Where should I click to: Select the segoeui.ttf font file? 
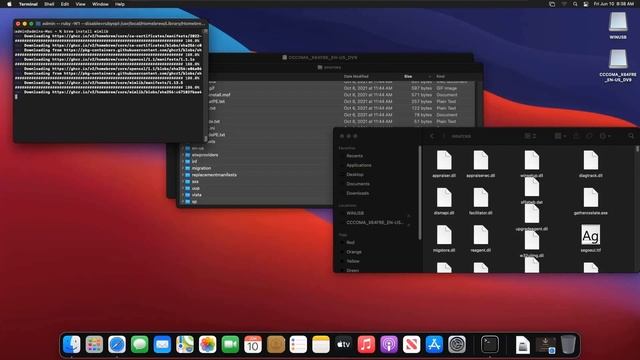pyautogui.click(x=591, y=239)
